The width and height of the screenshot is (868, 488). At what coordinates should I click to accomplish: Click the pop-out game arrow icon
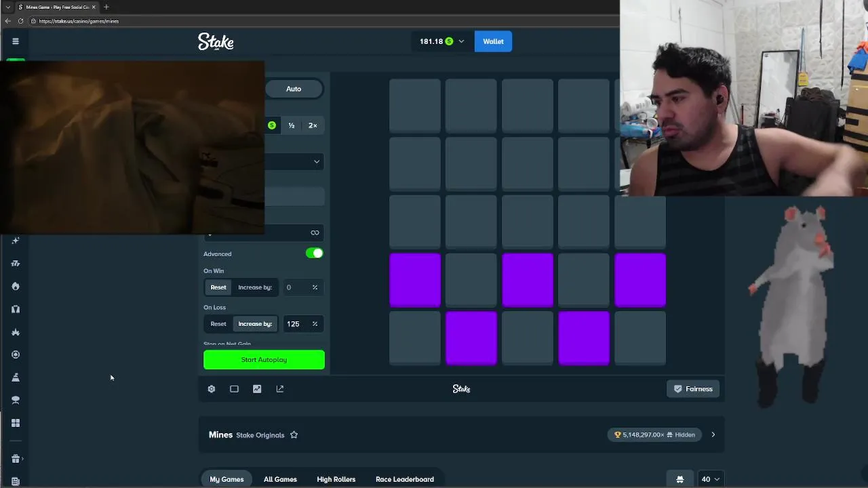[280, 389]
